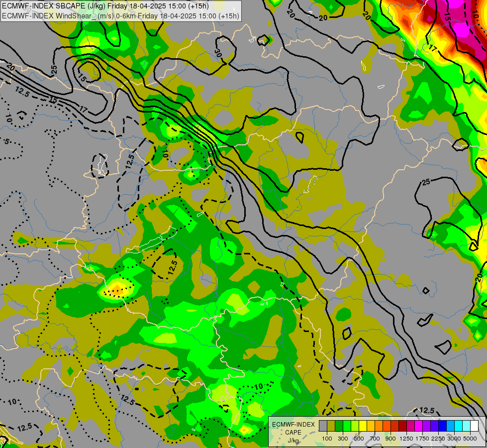Click the legend label 300
This screenshot has width=487, height=448.
click(x=343, y=439)
